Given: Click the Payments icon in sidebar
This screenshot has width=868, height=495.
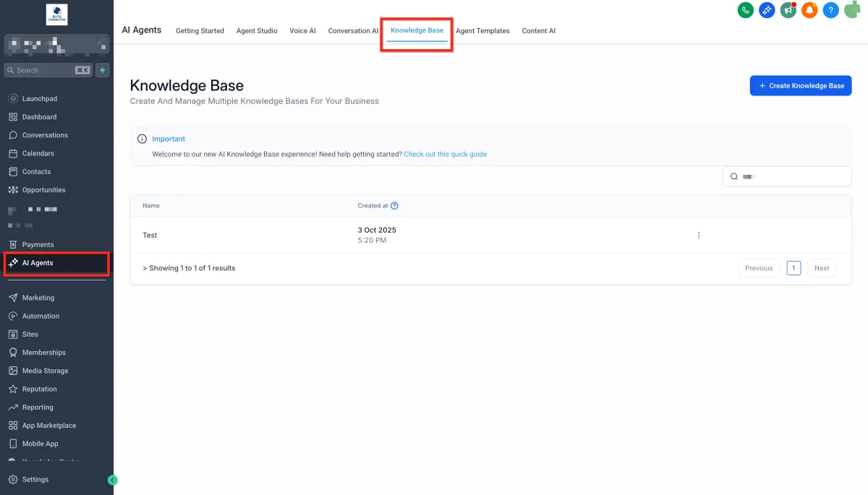Looking at the screenshot, I should point(13,244).
